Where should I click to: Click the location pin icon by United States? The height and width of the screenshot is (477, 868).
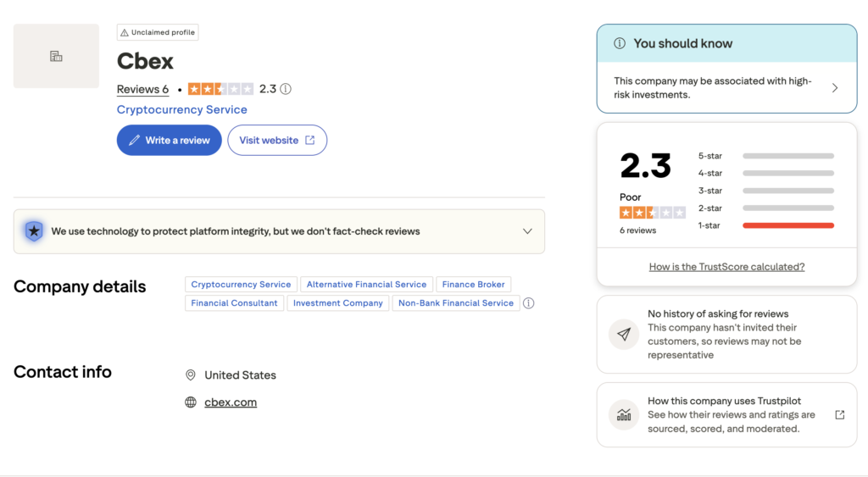coord(191,375)
